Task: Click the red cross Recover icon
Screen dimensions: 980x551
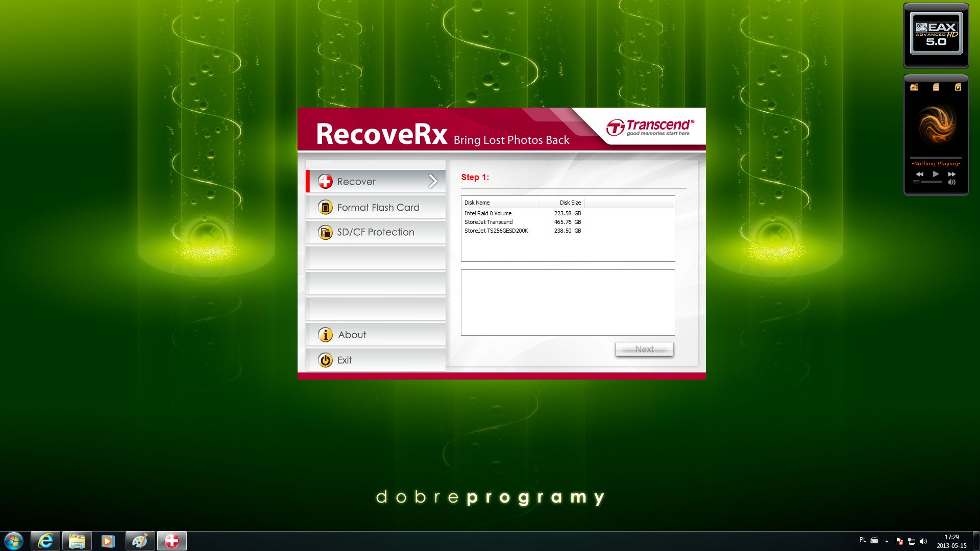Action: tap(325, 181)
